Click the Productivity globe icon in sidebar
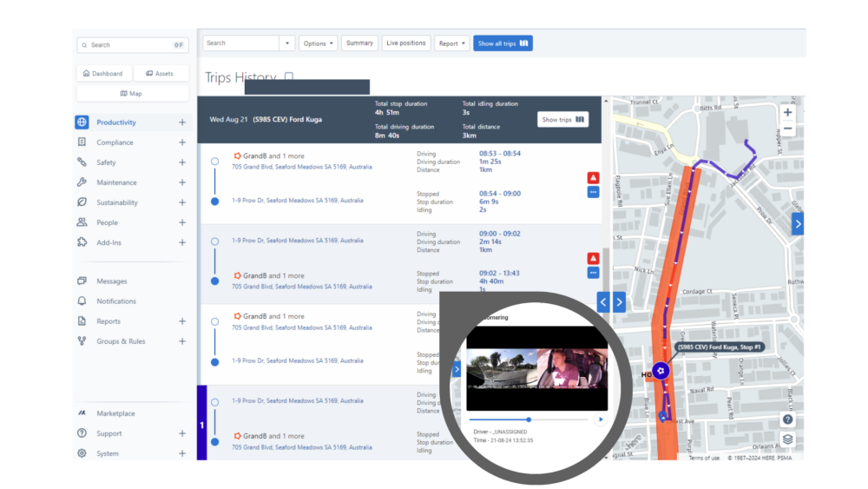Viewport: 868px width, 489px height. click(x=82, y=122)
